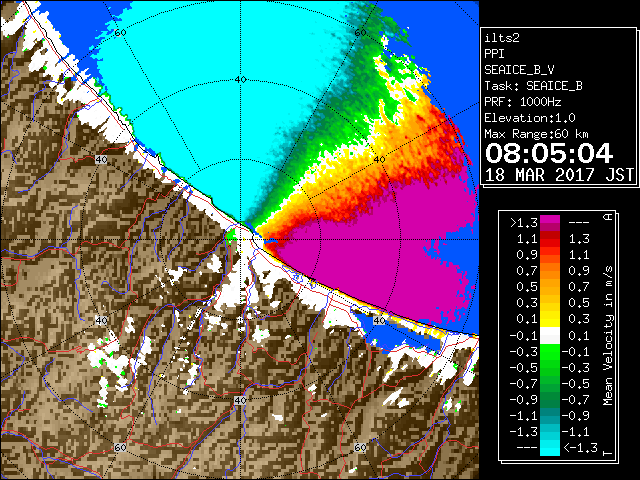The height and width of the screenshot is (480, 640).
Task: Click the 'Max Range:60 km' line
Action: [536, 134]
